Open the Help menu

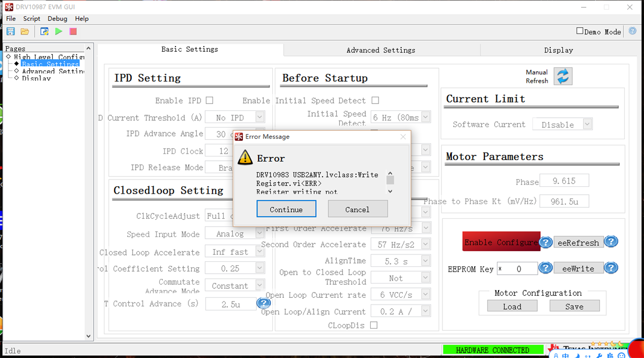click(x=82, y=18)
